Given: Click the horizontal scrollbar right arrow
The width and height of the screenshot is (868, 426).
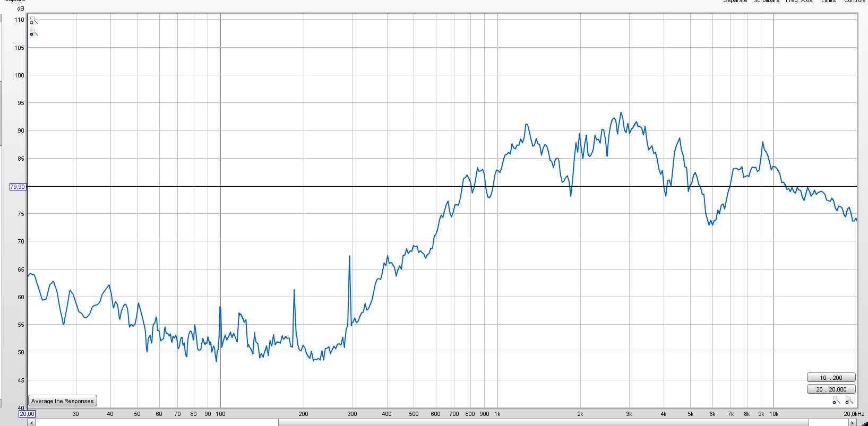Looking at the screenshot, I should [853, 423].
